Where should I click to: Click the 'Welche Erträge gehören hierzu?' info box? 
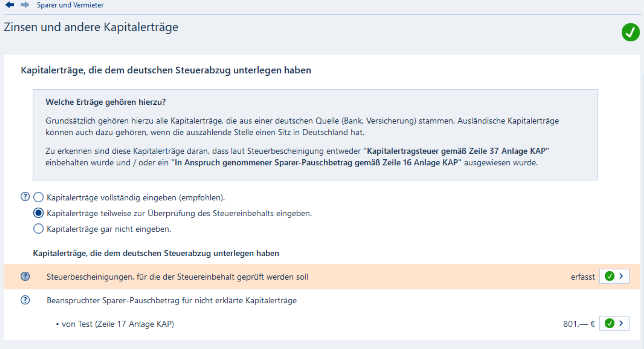315,135
